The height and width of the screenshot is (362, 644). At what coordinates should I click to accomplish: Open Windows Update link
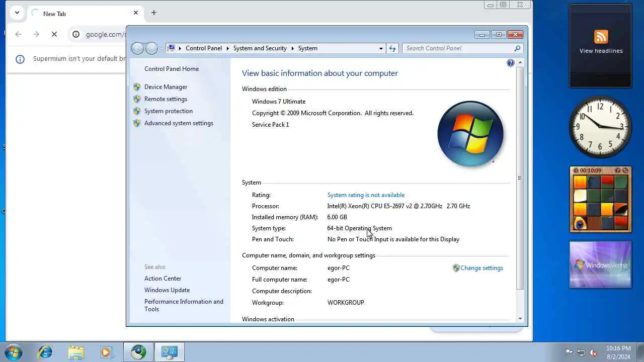point(167,290)
